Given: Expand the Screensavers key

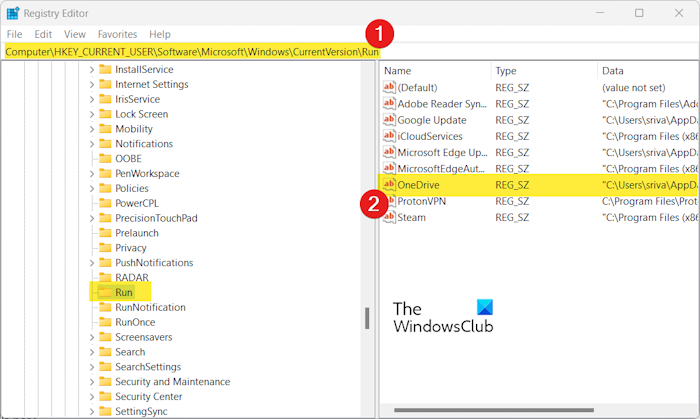Looking at the screenshot, I should click(x=92, y=337).
